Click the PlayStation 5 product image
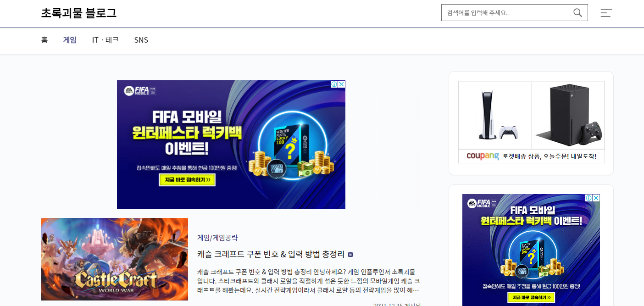 [x=495, y=115]
